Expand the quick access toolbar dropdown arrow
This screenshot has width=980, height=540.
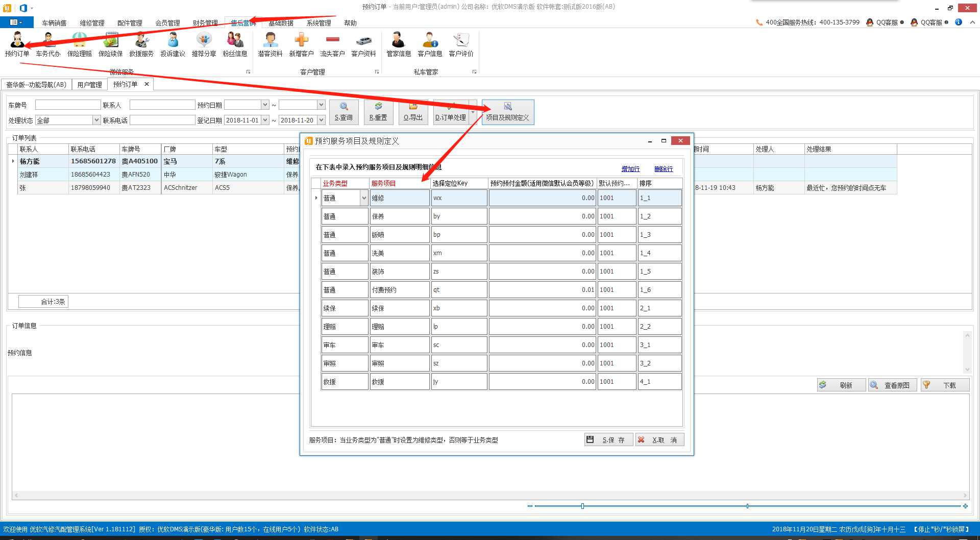[x=32, y=8]
